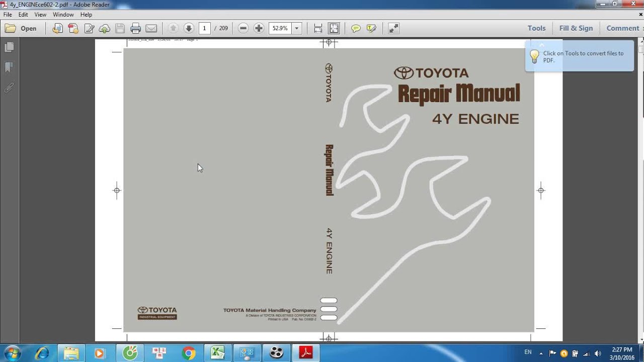Open the zoom level dropdown arrow
The width and height of the screenshot is (644, 362).
pyautogui.click(x=297, y=28)
